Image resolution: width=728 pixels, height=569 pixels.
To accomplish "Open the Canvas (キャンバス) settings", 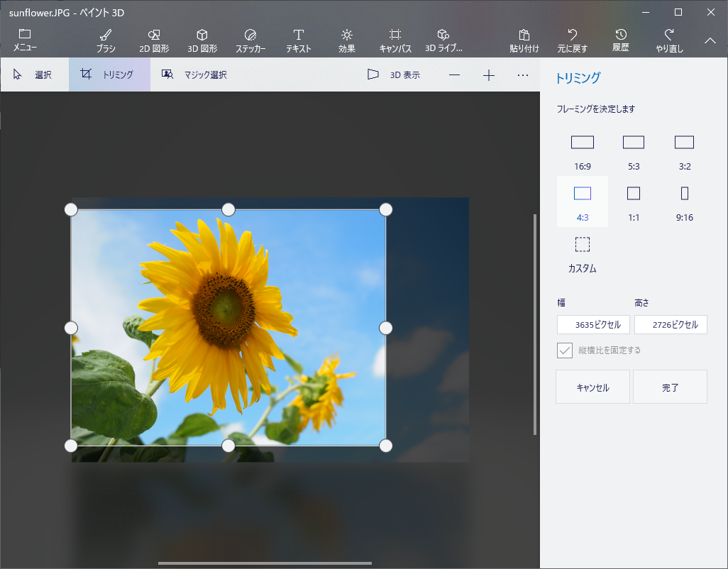I will click(x=395, y=40).
